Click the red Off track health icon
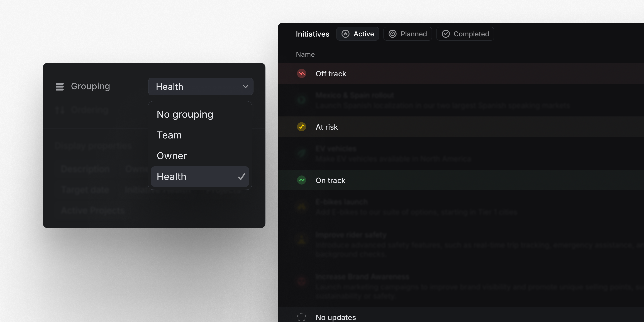This screenshot has height=322, width=644. point(301,74)
